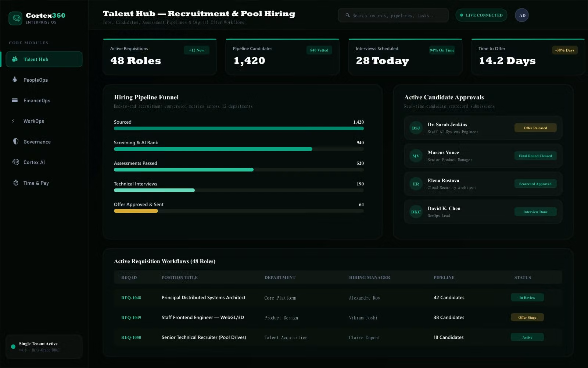Click the In Review status badge

(527, 297)
